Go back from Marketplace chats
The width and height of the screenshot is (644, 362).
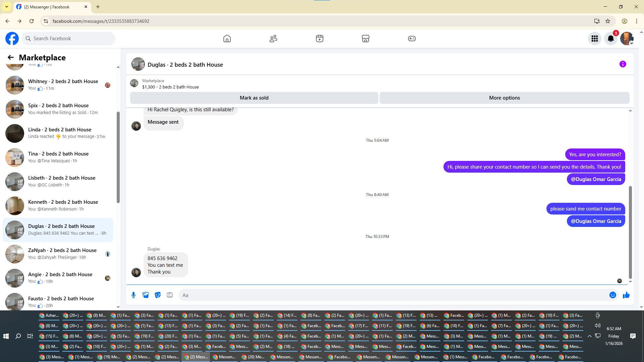(x=11, y=57)
